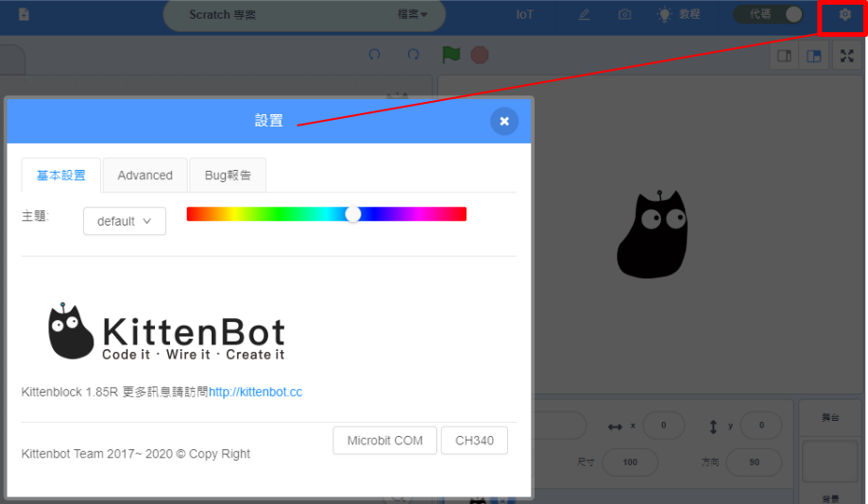Click the settings gear icon in top bar
Screen dimensions: 868x504
click(x=844, y=15)
